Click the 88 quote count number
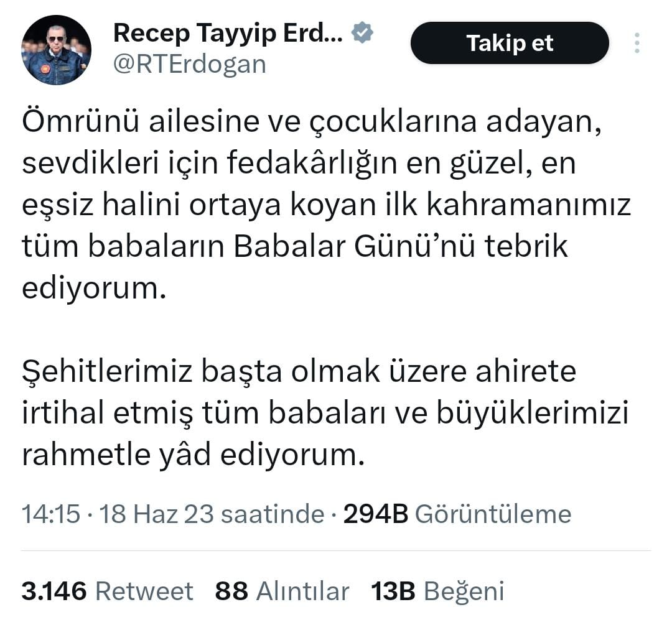 point(231,591)
